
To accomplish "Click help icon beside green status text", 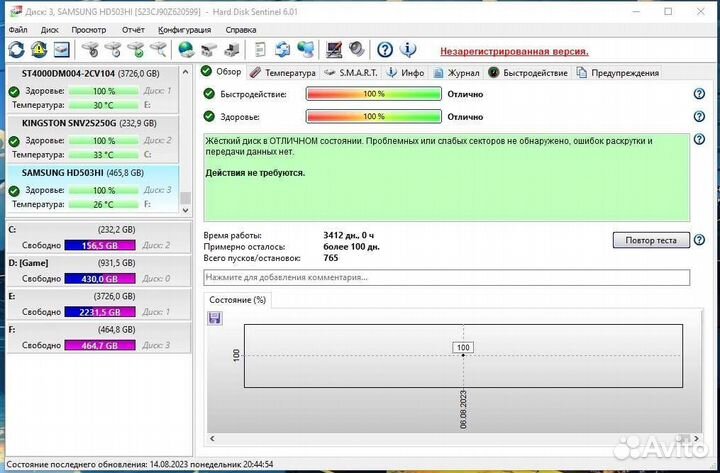I will (x=699, y=139).
